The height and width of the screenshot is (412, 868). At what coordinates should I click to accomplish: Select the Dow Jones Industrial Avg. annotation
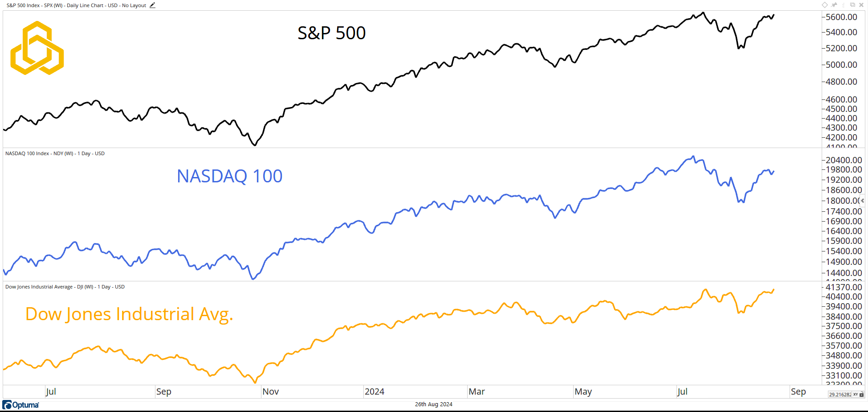coord(129,314)
